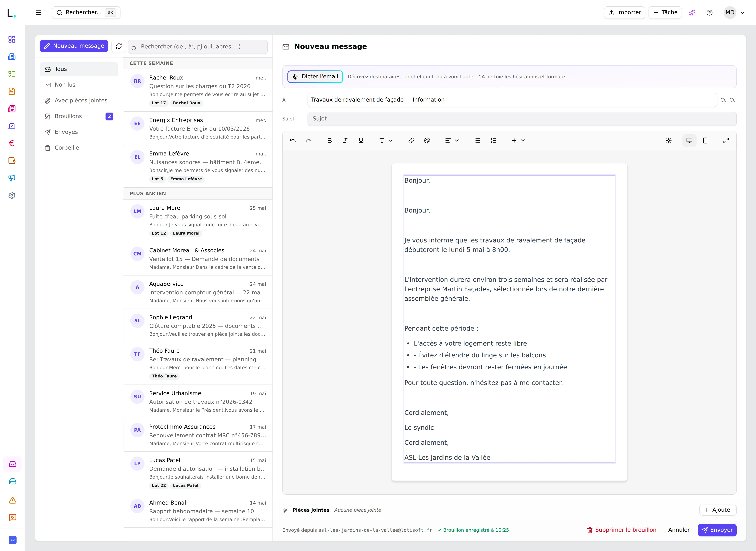
Task: Click the Tâche button
Action: coord(665,13)
